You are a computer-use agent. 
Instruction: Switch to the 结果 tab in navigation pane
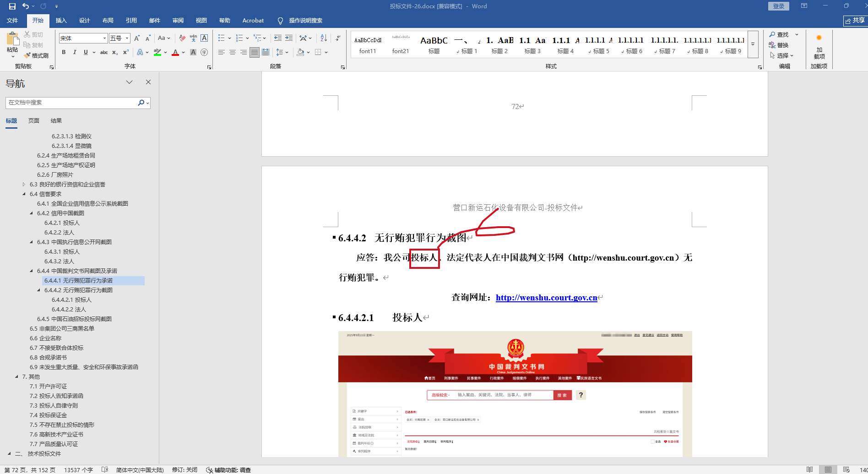click(56, 121)
